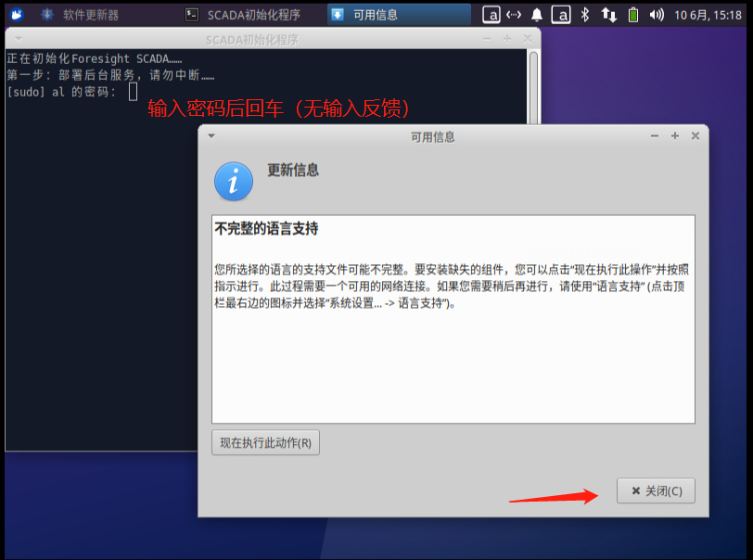Click the notification bell icon
Screen dimensions: 753x560
coord(536,14)
